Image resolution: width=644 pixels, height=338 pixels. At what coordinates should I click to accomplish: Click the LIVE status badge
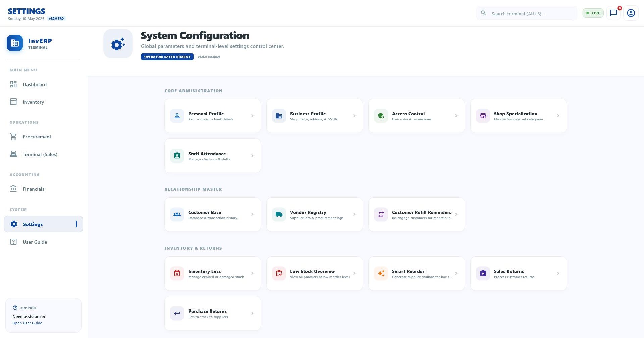point(593,13)
